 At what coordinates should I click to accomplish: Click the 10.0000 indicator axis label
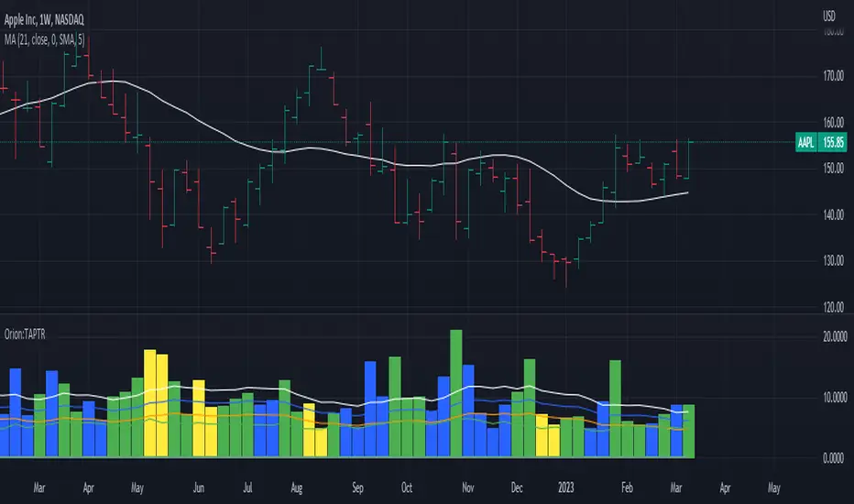pyautogui.click(x=835, y=397)
